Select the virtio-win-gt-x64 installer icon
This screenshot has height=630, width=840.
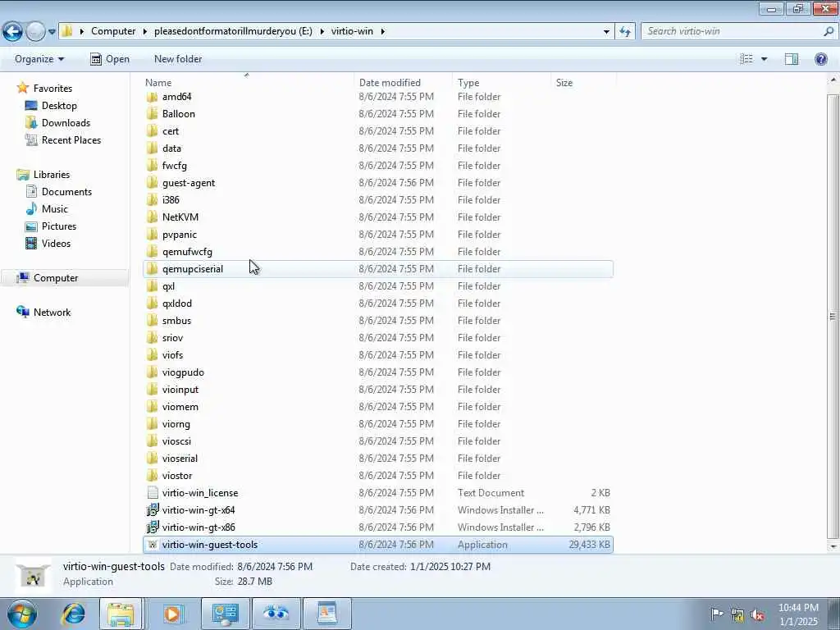152,510
